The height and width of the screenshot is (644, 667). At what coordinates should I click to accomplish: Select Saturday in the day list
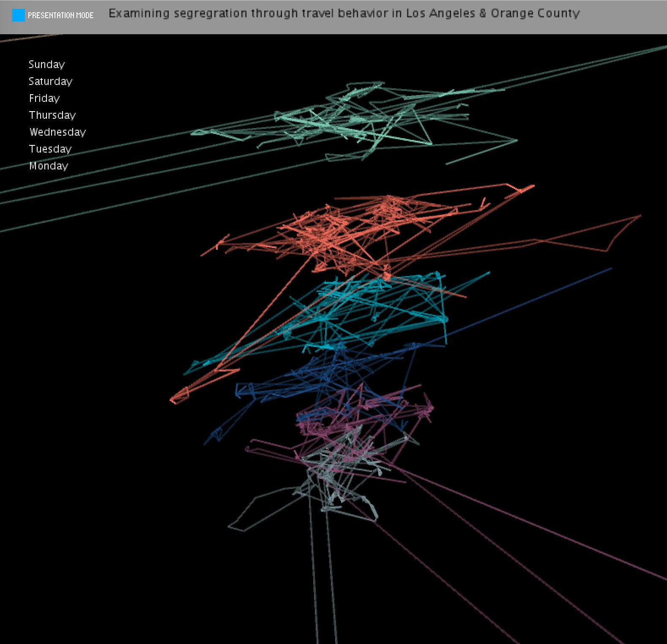[x=50, y=81]
